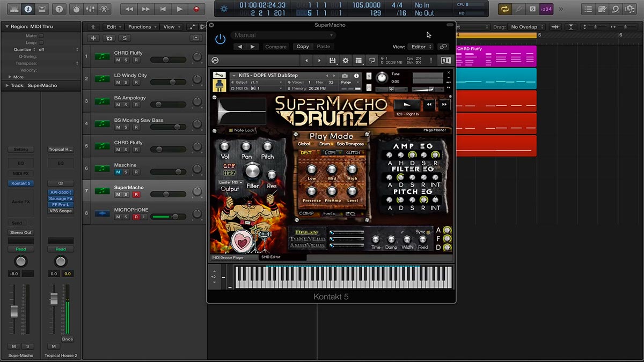Image resolution: width=644 pixels, height=362 pixels.
Task: Click Go to Beginning transport button
Action: point(163,9)
